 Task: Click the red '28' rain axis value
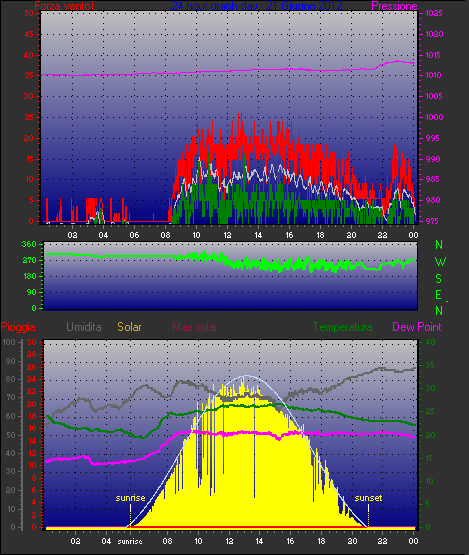[x=32, y=355]
